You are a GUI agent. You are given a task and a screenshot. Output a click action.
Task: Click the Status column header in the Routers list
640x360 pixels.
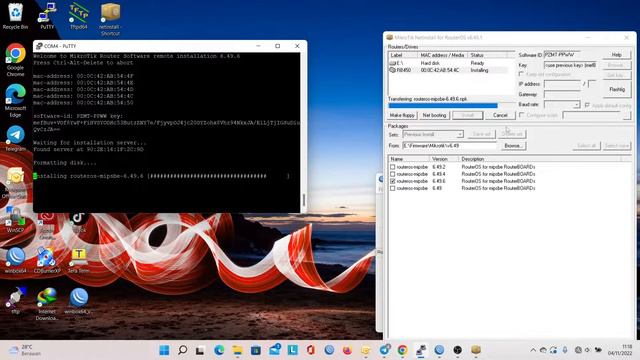[488, 55]
